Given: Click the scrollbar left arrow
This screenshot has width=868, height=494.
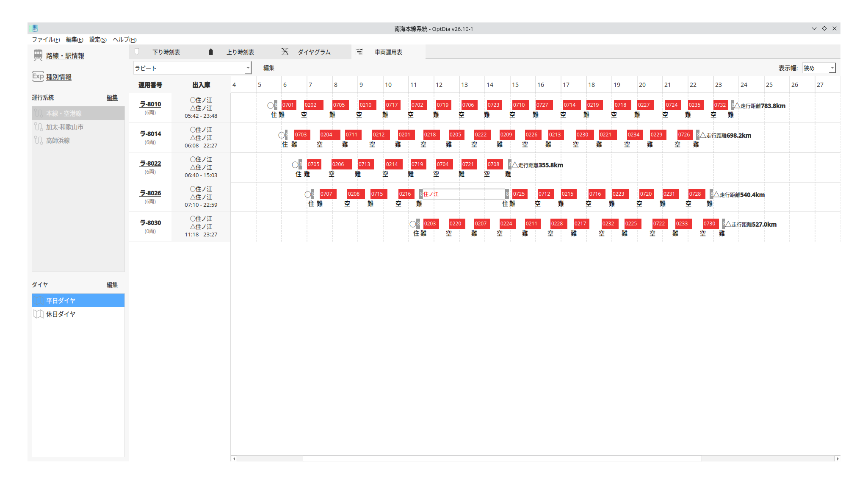Looking at the screenshot, I should (234, 458).
